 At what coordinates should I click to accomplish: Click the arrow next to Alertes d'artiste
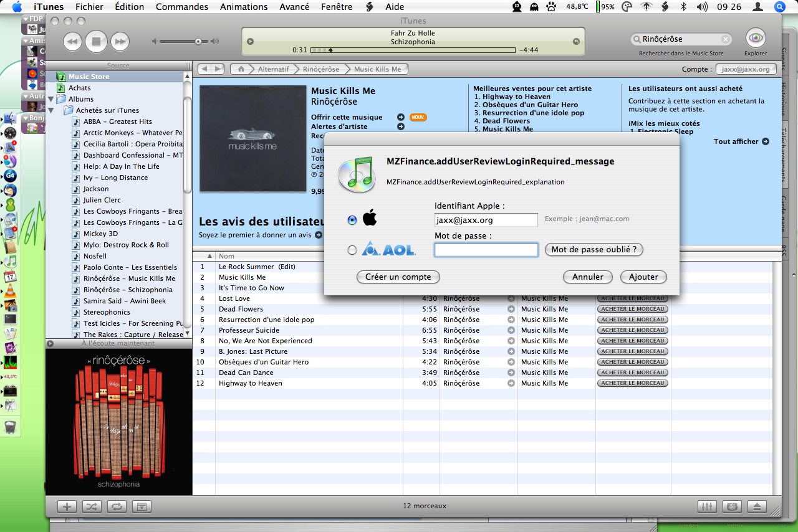pyautogui.click(x=401, y=126)
